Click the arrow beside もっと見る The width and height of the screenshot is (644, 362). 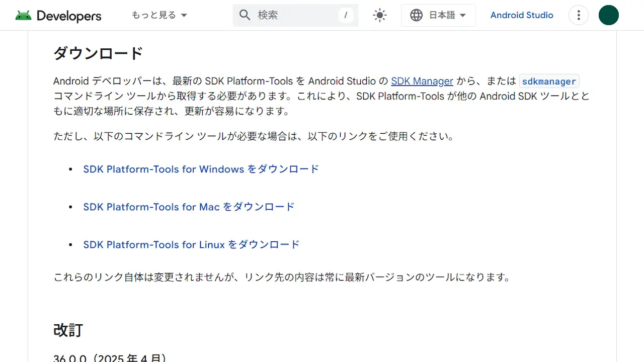point(184,15)
